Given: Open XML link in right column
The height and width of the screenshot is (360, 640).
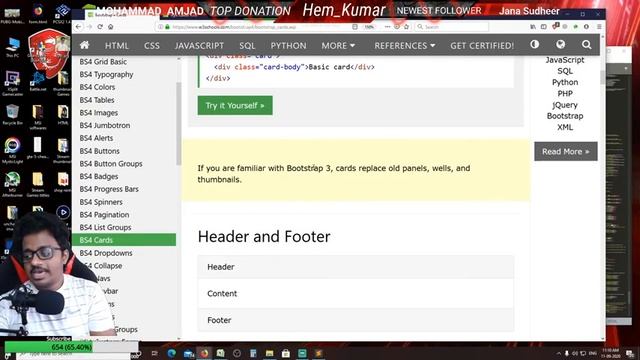Looking at the screenshot, I should (565, 127).
